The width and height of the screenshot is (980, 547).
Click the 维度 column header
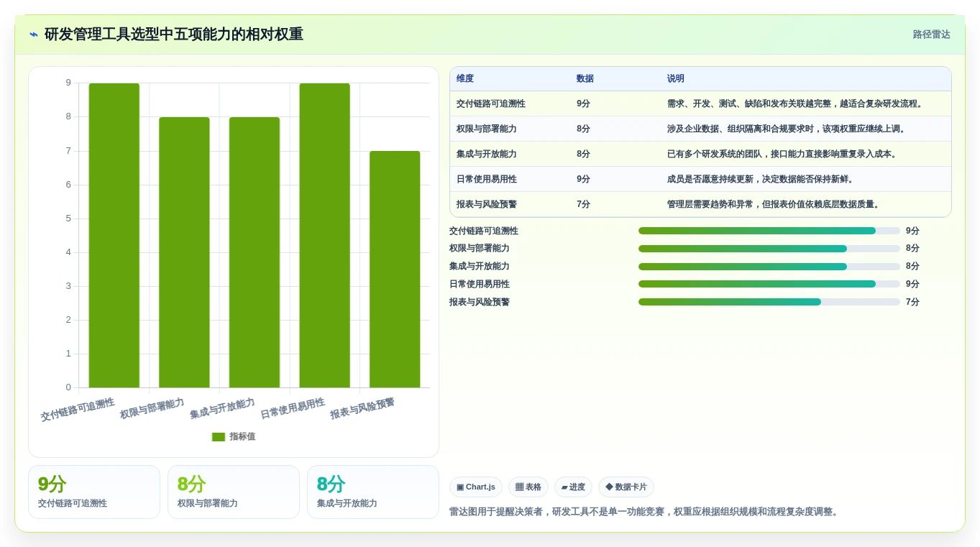click(x=465, y=79)
